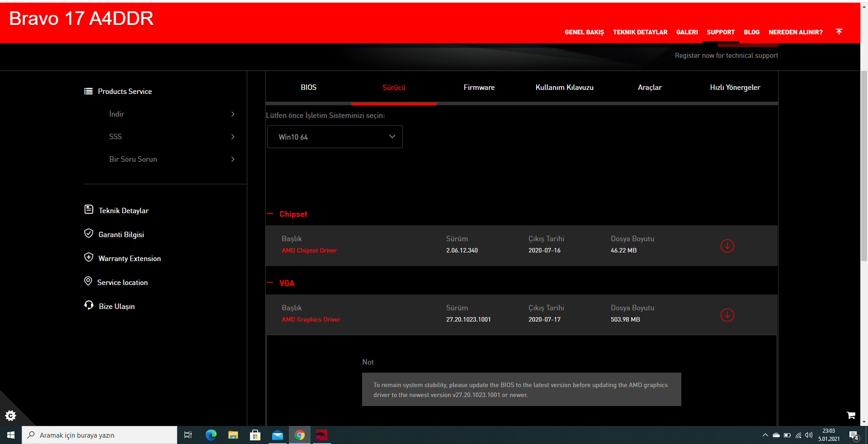868x444 pixels.
Task: Click the Windows taskbar search box
Action: click(x=99, y=435)
